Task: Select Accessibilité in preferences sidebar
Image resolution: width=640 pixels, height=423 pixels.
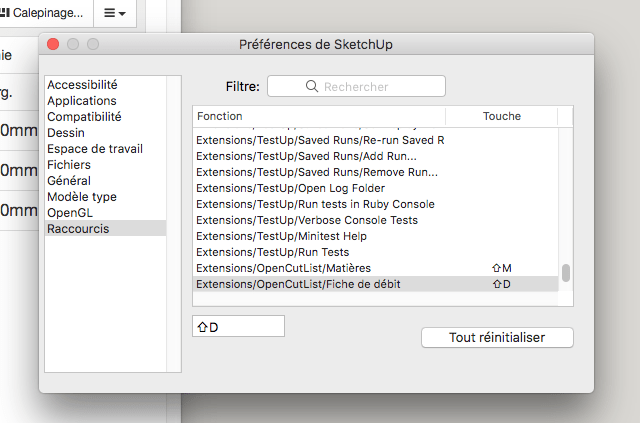Action: tap(105, 85)
